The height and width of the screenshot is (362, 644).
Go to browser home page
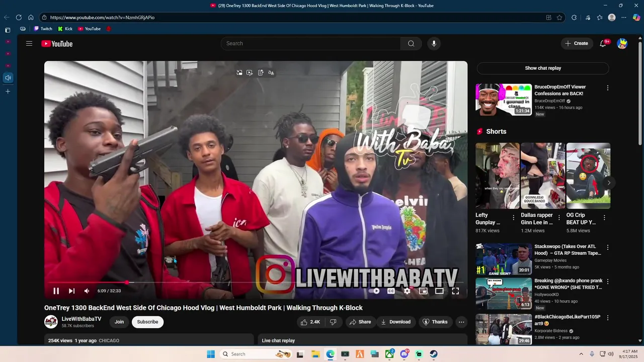(31, 17)
